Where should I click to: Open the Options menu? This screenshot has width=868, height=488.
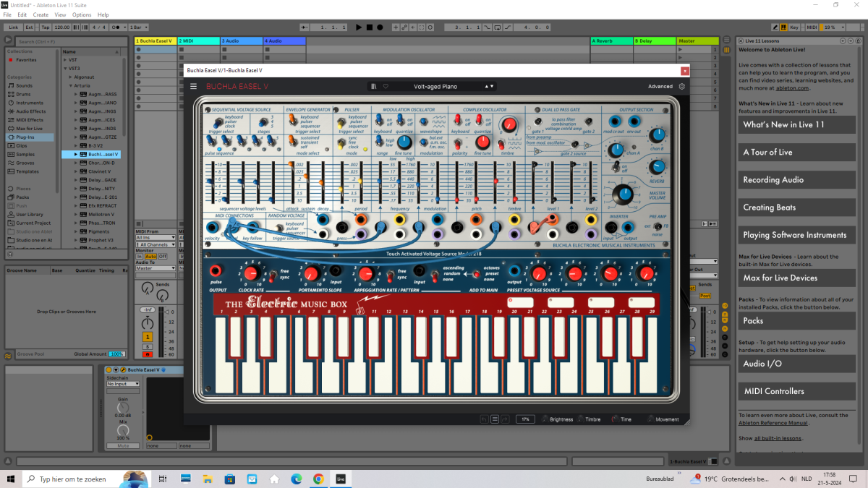tap(82, 14)
